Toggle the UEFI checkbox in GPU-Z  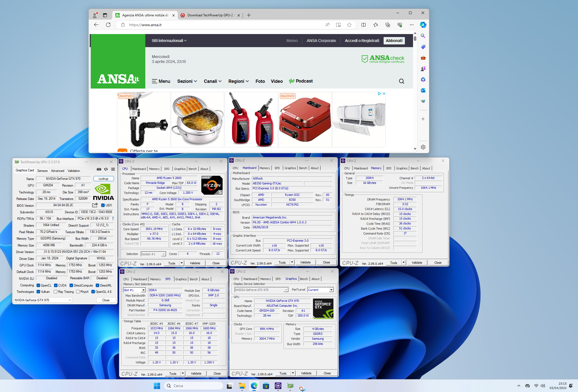tap(103, 205)
